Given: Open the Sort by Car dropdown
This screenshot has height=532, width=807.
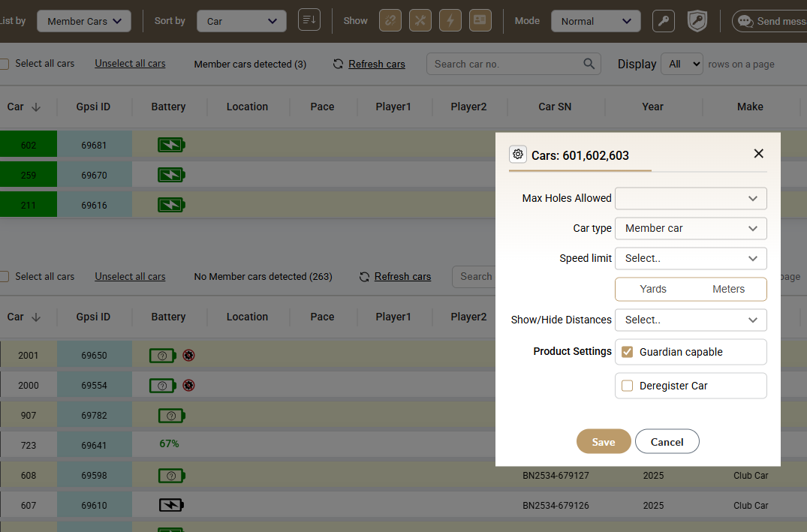Looking at the screenshot, I should pyautogui.click(x=242, y=21).
